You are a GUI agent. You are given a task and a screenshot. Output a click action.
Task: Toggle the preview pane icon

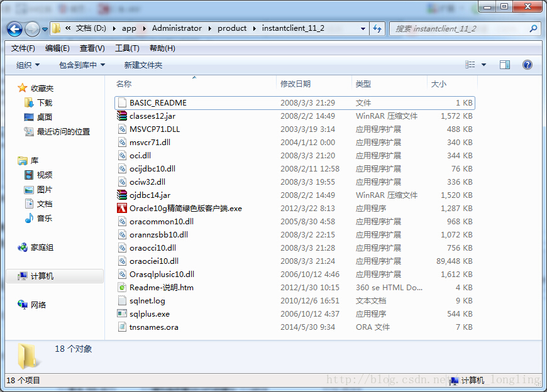[x=504, y=65]
